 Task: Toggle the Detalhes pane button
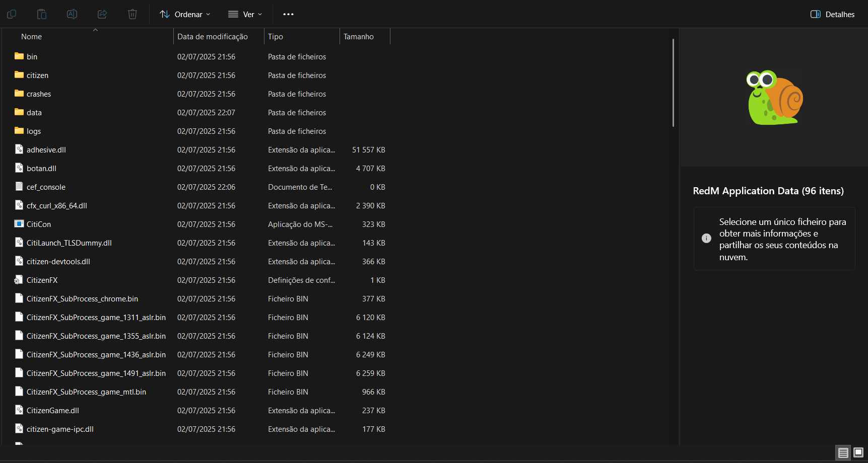[832, 14]
